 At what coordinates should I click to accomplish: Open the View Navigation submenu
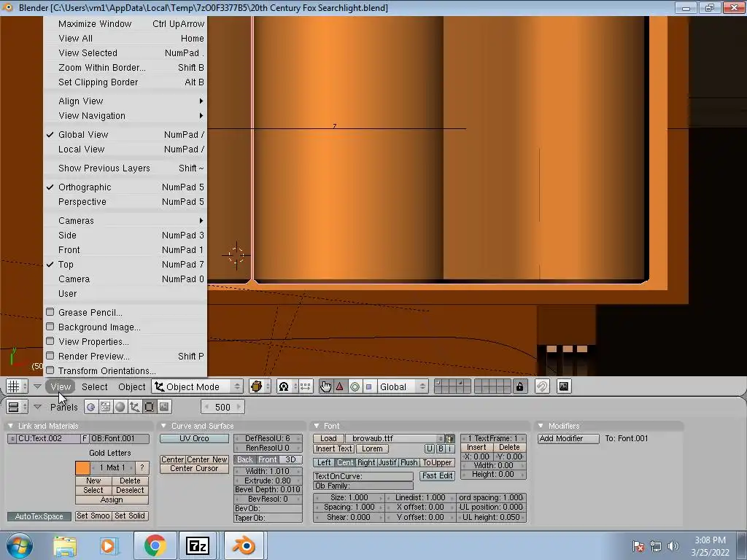point(125,116)
